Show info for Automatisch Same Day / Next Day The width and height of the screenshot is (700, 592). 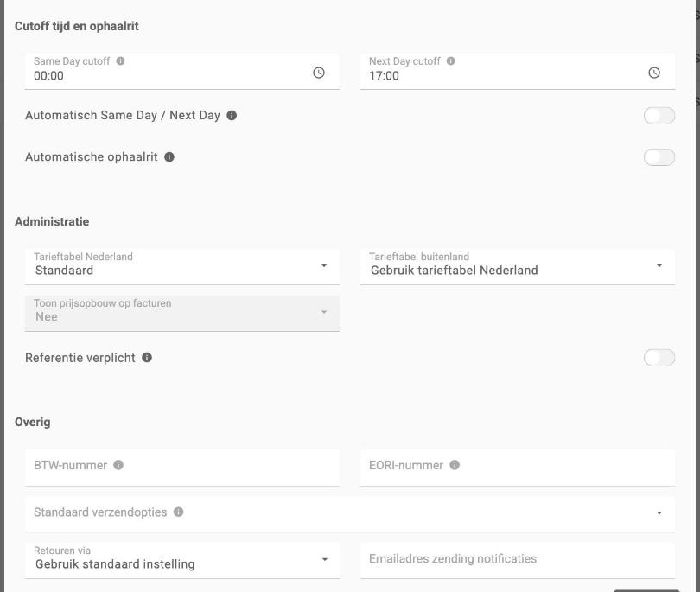pyautogui.click(x=232, y=116)
